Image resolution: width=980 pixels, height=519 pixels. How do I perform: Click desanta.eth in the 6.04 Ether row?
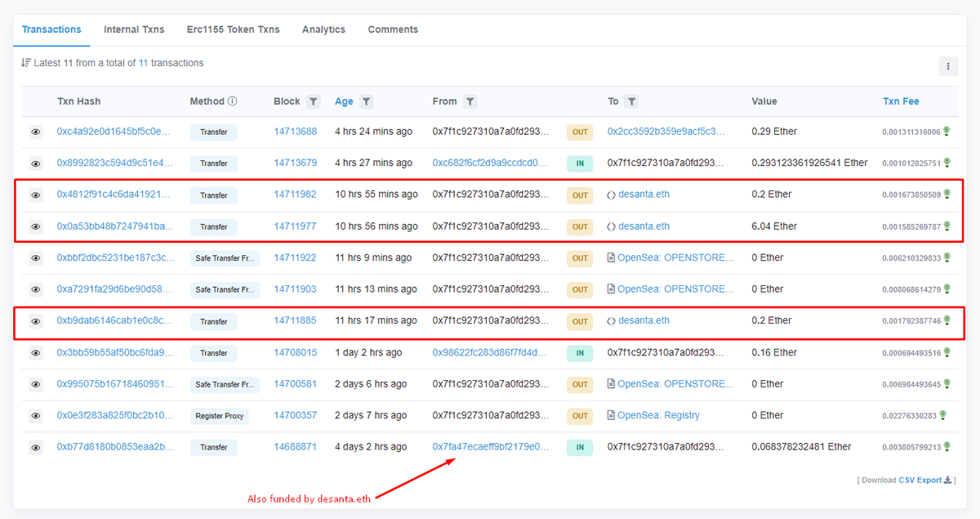pos(644,226)
